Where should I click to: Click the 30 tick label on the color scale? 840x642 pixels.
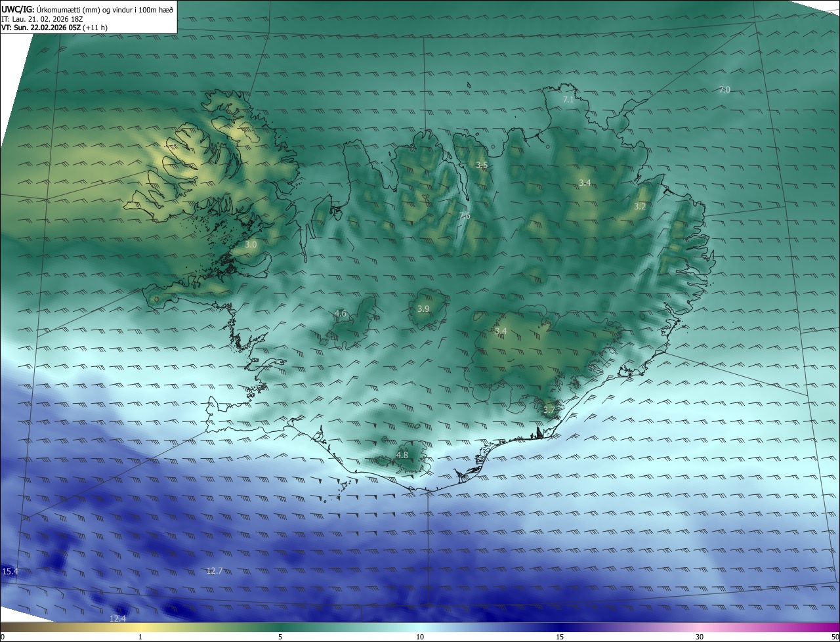click(x=700, y=637)
